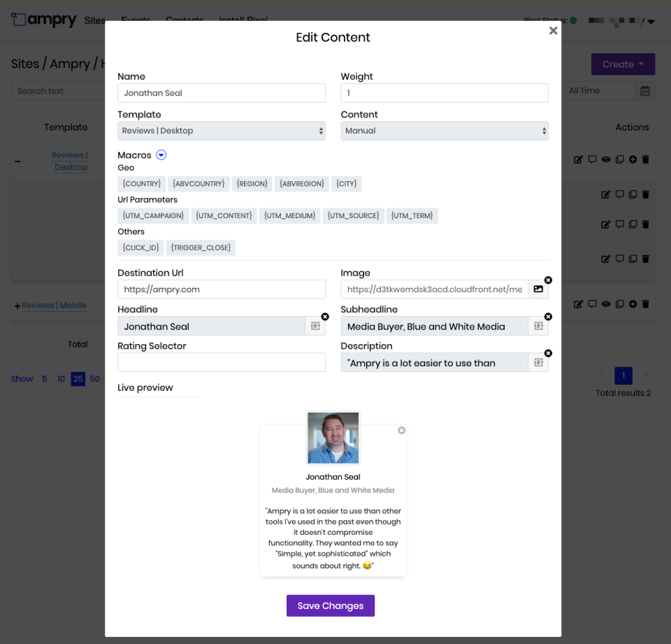Go to the Contacts menu item
Image resolution: width=671 pixels, height=644 pixels.
pos(185,20)
